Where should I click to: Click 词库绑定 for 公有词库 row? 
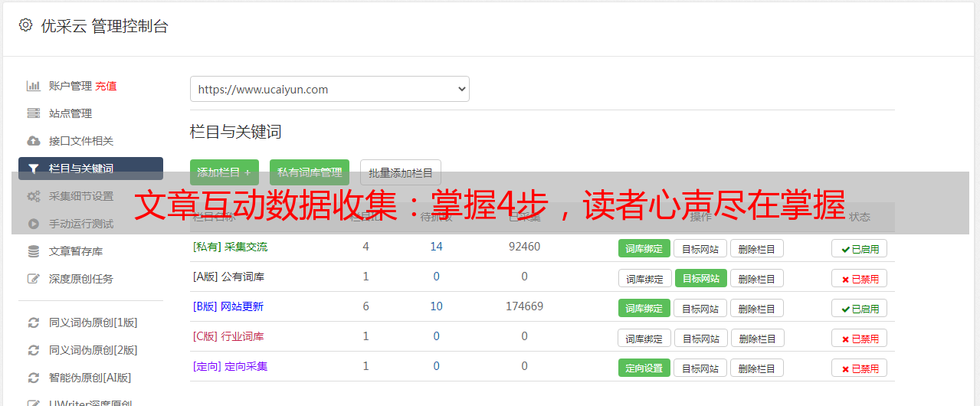tap(644, 278)
